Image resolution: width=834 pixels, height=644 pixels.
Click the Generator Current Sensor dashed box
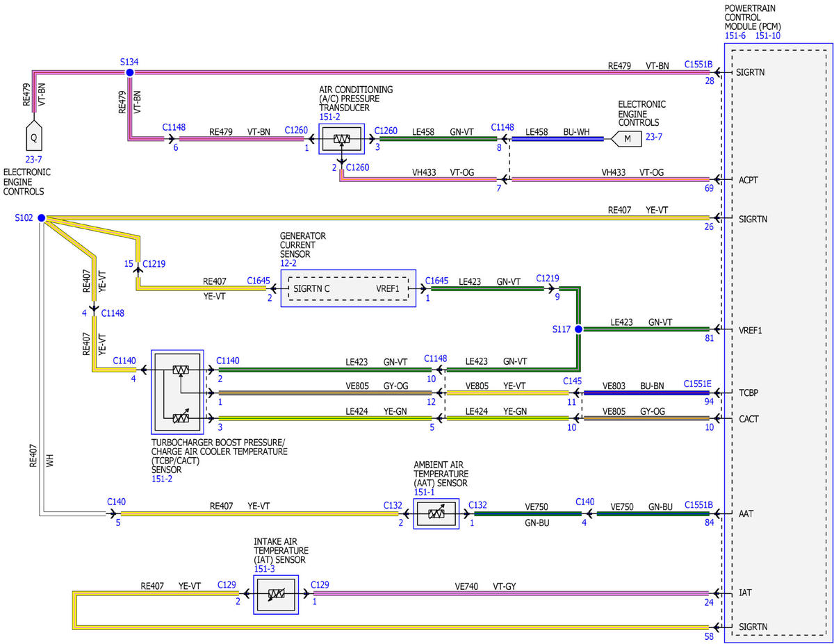(x=348, y=288)
